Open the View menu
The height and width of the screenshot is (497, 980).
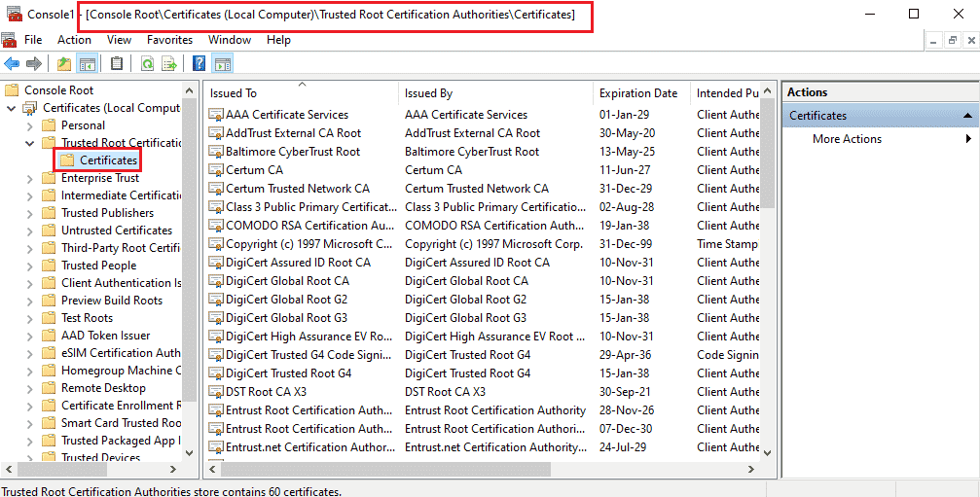tap(119, 40)
